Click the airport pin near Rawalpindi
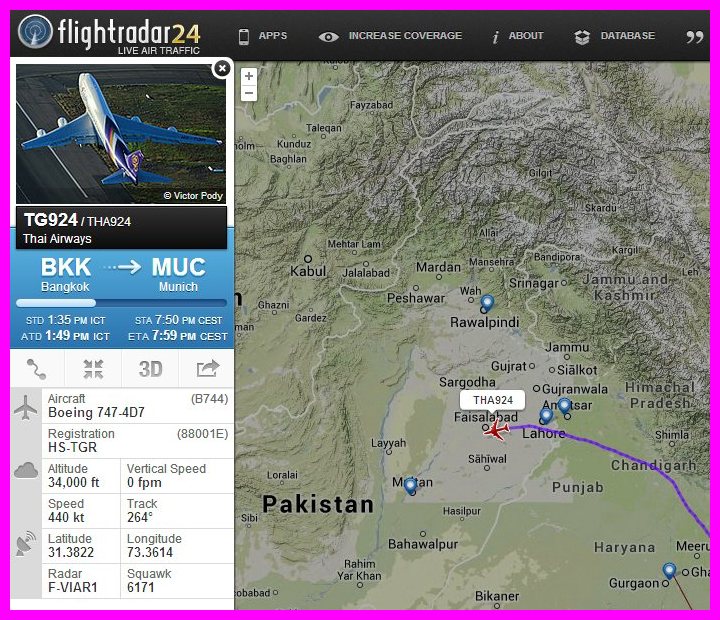This screenshot has width=720, height=620. coord(487,304)
